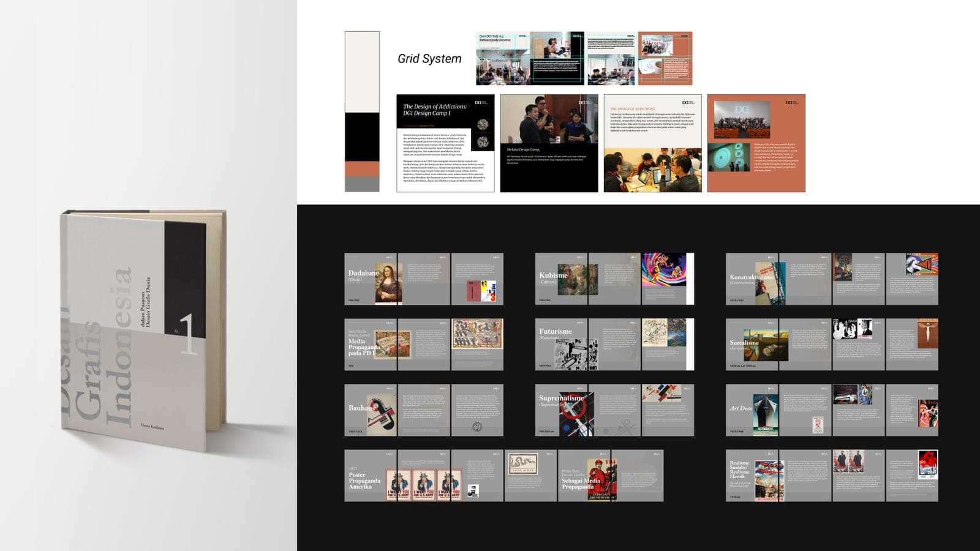This screenshot has width=980, height=551.
Task: Open the black "Melalui Design Camp" photo page
Action: [549, 143]
